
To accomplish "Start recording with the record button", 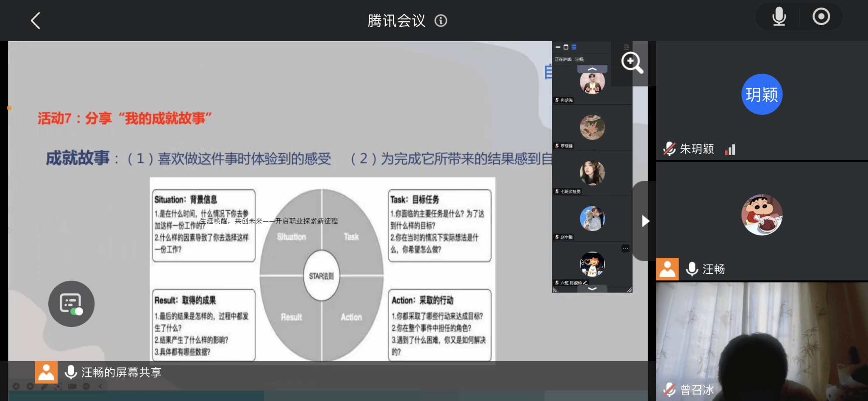I will (x=821, y=17).
